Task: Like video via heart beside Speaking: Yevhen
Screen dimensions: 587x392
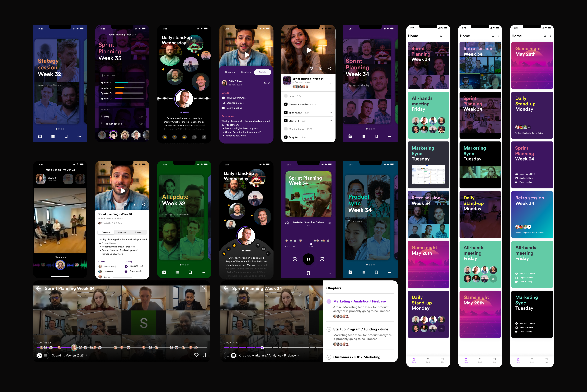Action: click(x=196, y=355)
